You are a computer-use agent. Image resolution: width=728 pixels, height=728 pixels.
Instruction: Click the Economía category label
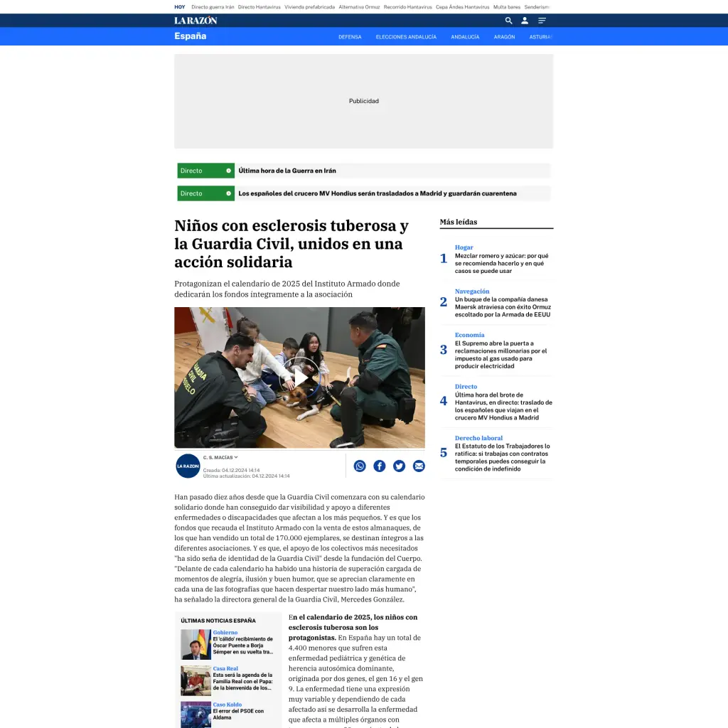(x=469, y=335)
